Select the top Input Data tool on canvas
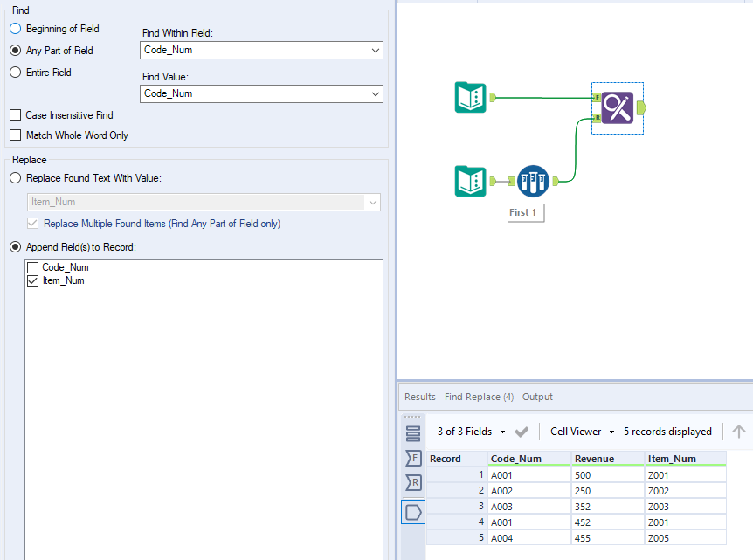753x560 pixels. tap(471, 98)
